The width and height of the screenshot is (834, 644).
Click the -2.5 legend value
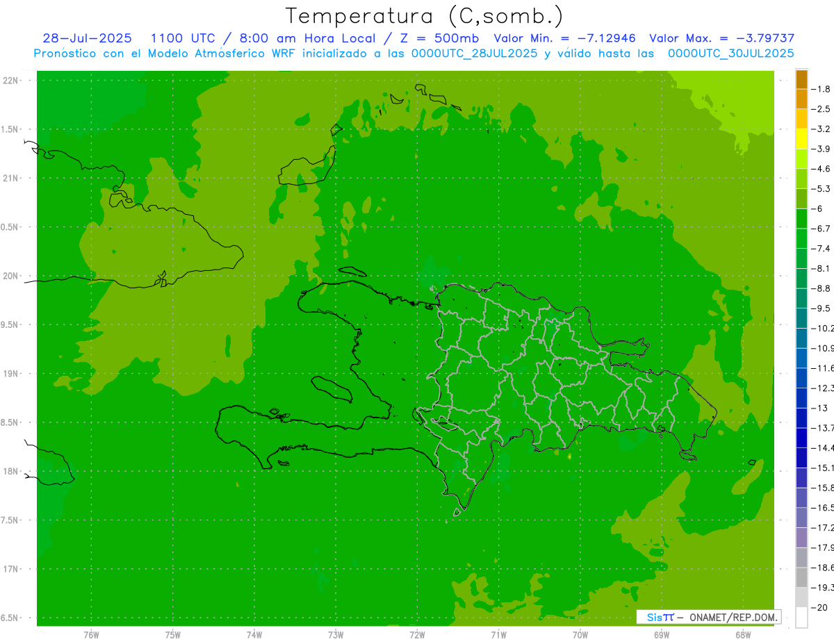(x=821, y=109)
